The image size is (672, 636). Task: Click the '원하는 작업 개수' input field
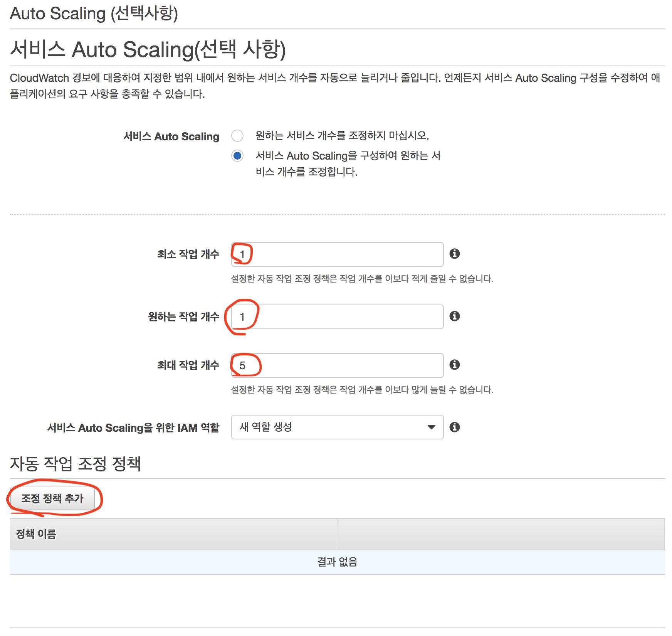pos(337,317)
